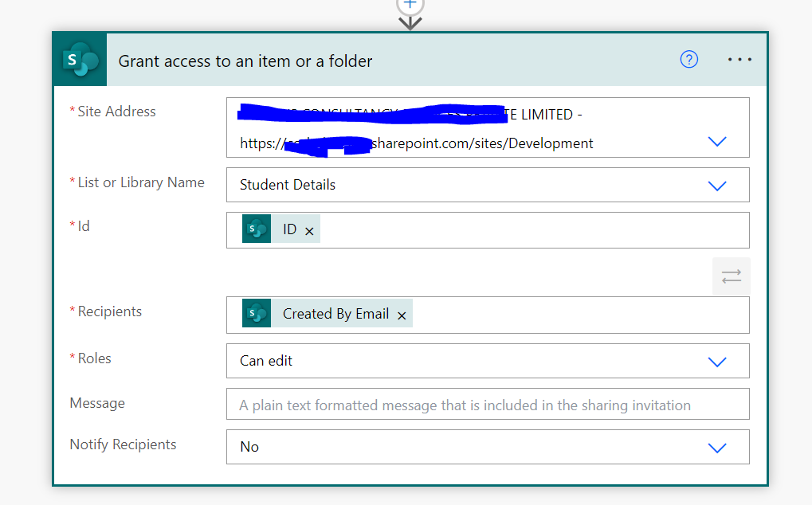Click SharePoint icon on Created By Email token
Screen dimensions: 812x505
coord(256,313)
